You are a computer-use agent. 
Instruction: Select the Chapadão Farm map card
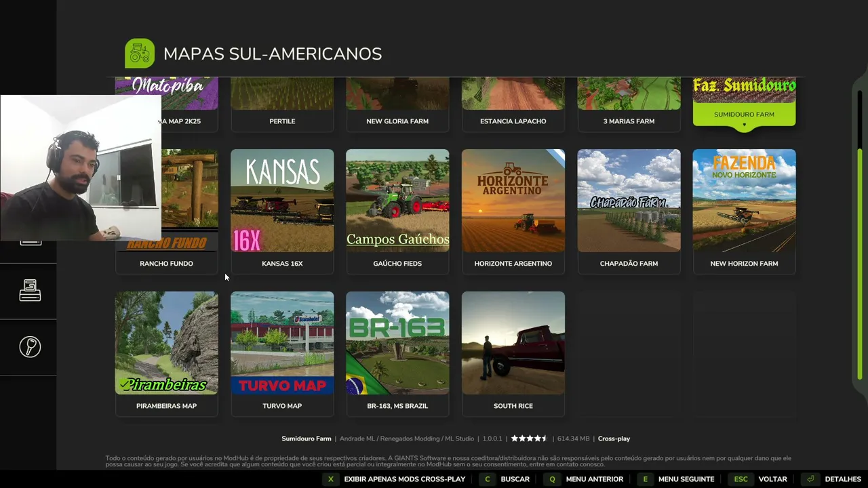(629, 211)
